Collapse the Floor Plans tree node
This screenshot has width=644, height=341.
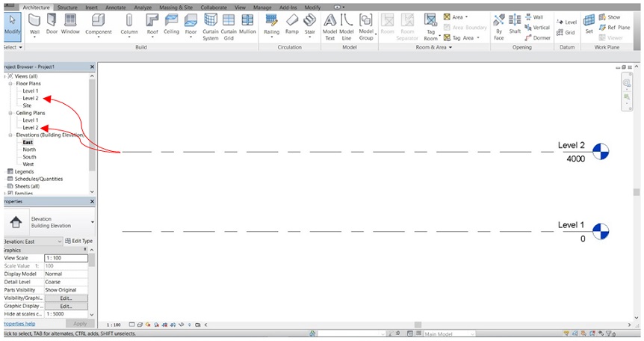pos(11,84)
